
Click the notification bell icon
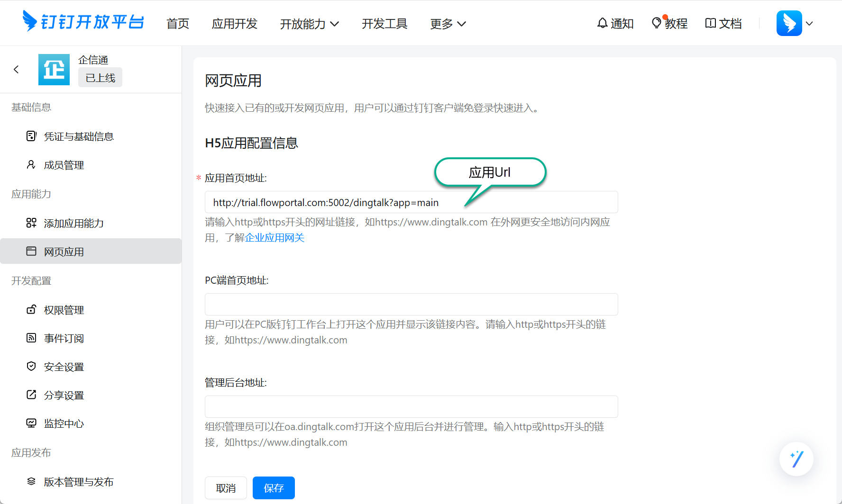coord(602,23)
